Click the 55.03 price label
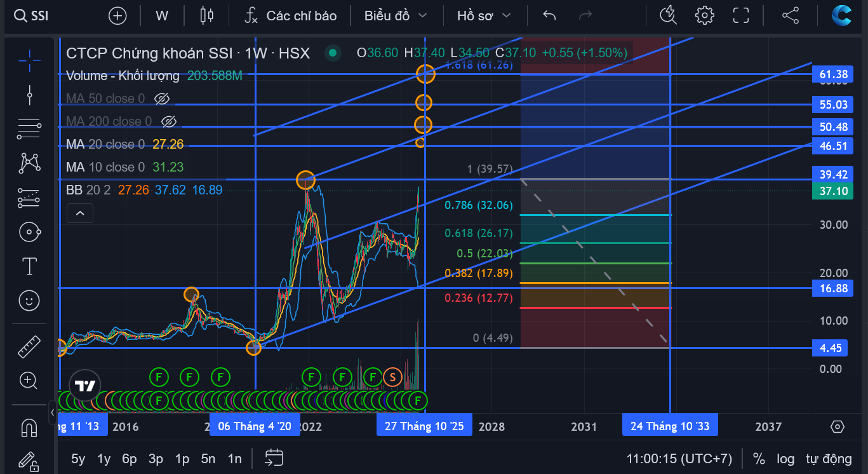 (x=834, y=104)
